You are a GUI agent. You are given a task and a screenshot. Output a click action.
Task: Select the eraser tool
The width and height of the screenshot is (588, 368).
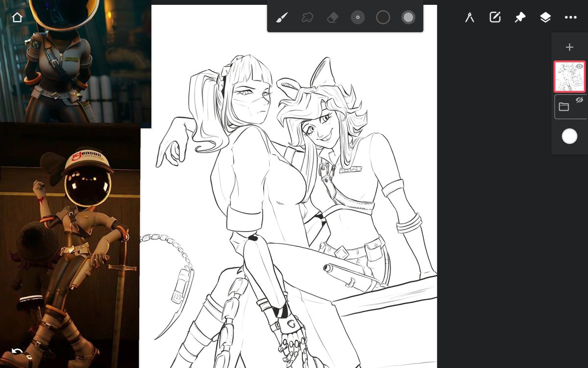pos(332,18)
